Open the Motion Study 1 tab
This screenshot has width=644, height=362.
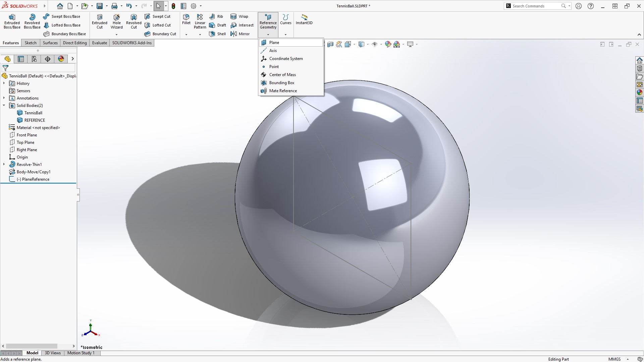[x=81, y=353]
